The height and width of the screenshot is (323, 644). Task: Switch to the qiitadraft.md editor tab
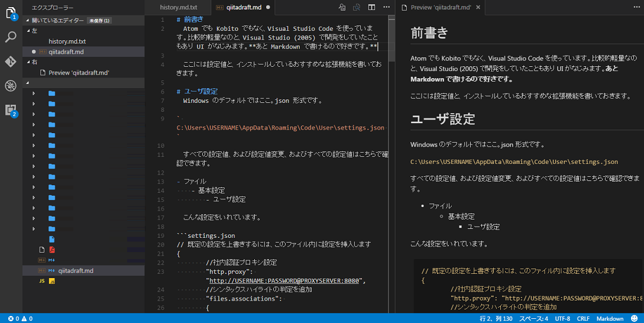coord(244,8)
